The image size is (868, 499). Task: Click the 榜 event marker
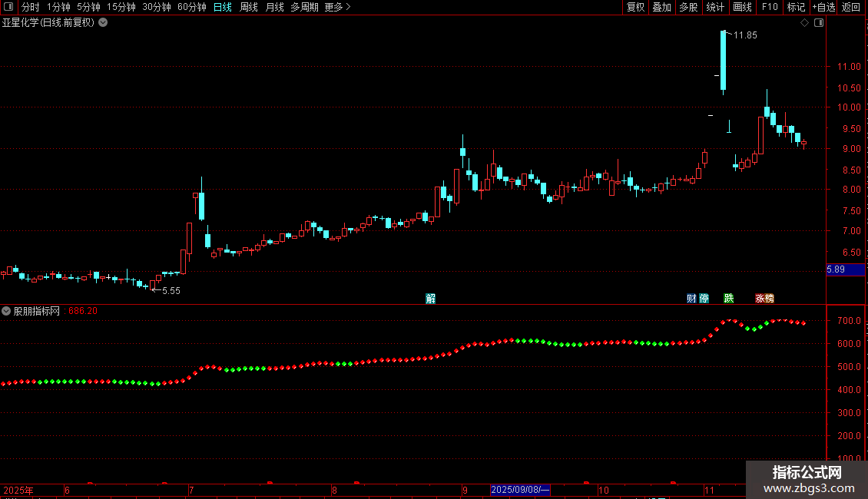point(770,299)
